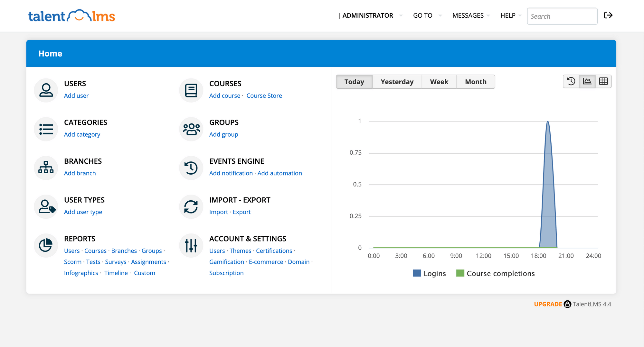The width and height of the screenshot is (644, 347).
Task: Click the Categories list icon
Action: (46, 129)
